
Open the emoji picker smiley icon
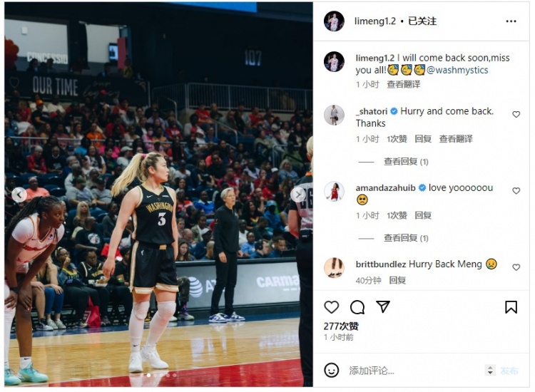pos(331,370)
